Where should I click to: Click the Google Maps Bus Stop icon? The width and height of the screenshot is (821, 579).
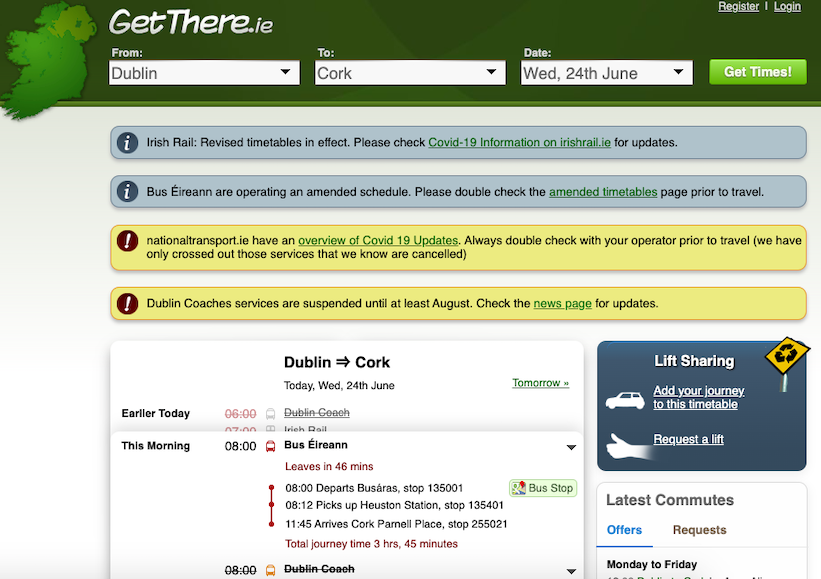coord(518,488)
